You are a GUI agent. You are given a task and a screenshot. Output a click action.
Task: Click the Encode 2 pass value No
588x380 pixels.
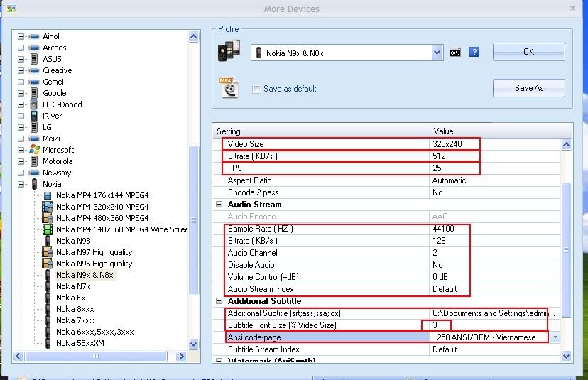click(x=437, y=192)
